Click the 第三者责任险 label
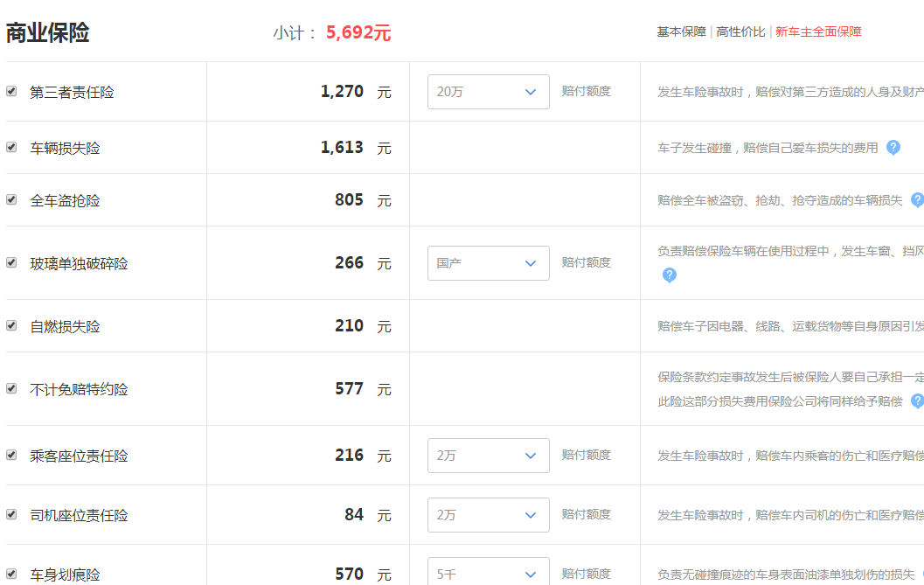The image size is (924, 585). point(72,92)
